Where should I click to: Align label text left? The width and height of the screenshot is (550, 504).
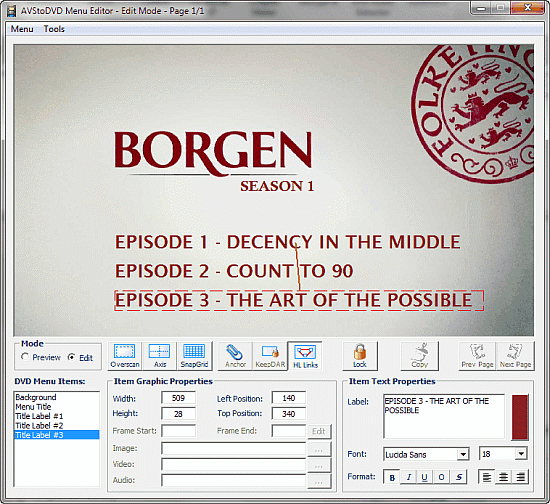click(x=487, y=477)
